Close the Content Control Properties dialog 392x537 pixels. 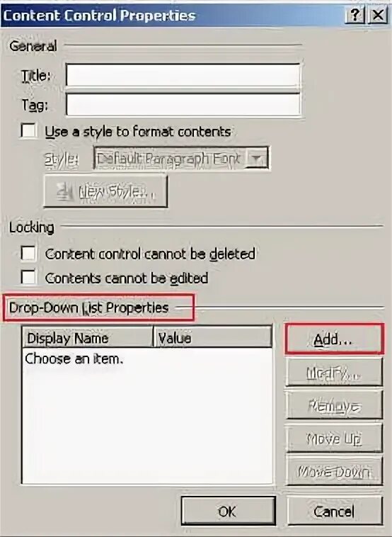[378, 15]
